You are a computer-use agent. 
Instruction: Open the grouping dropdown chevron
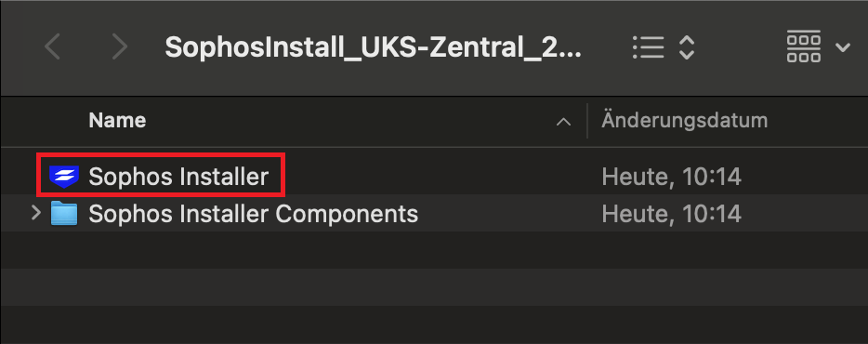[x=843, y=48]
